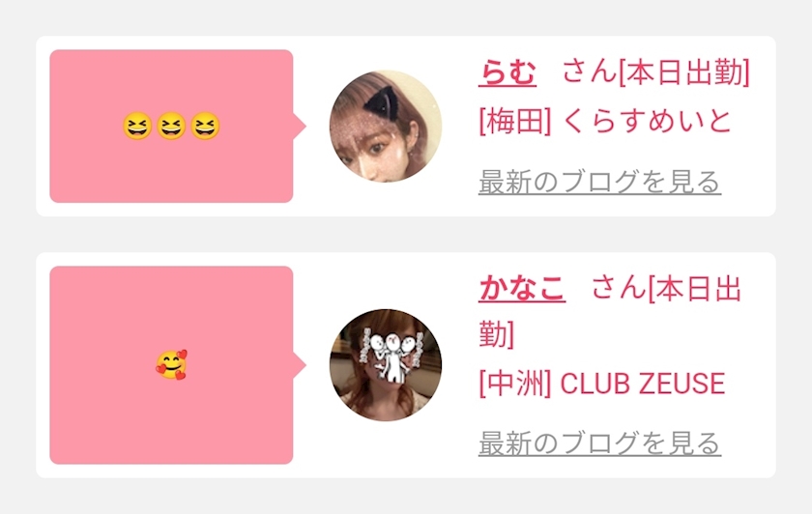The width and height of the screenshot is (812, 514).
Task: Select the white かなこ card background
Action: pyautogui.click(x=406, y=365)
